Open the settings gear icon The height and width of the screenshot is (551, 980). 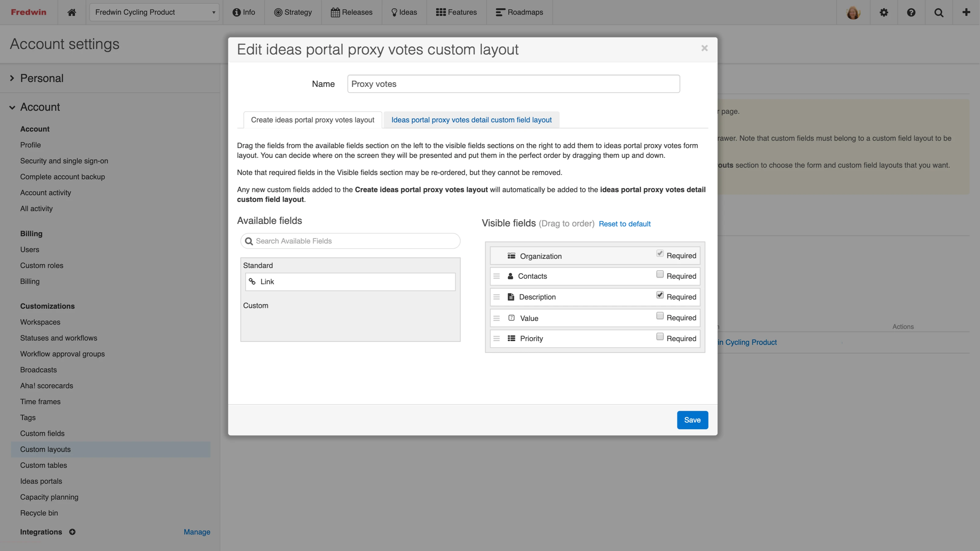(x=884, y=12)
